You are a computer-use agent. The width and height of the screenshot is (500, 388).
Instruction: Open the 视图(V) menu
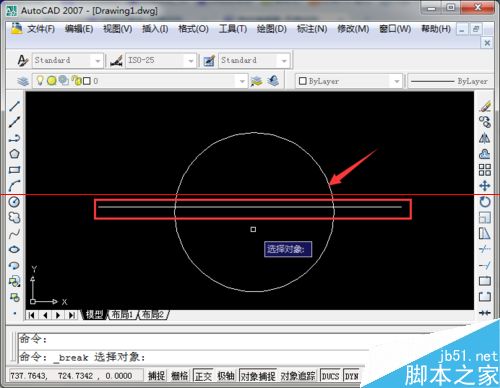(118, 29)
